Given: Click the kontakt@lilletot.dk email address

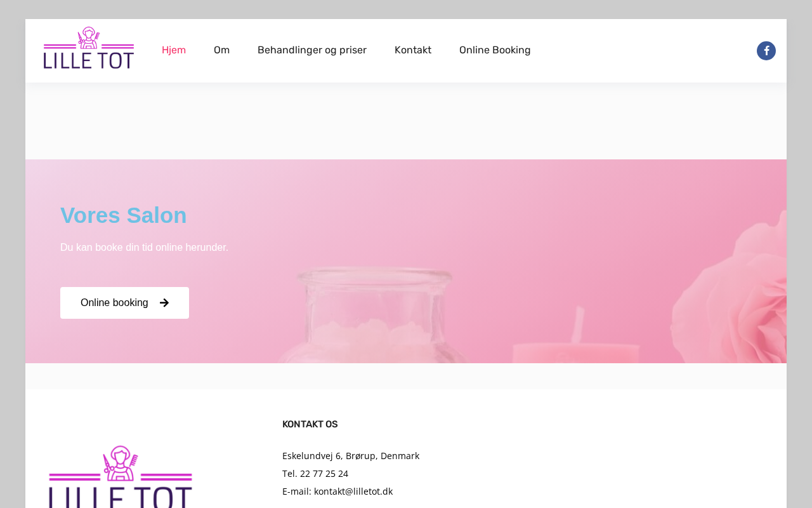Looking at the screenshot, I should click(353, 491).
